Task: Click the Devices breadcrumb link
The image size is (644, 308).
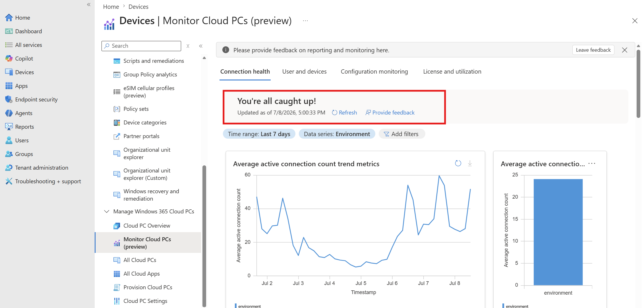Action: click(138, 7)
